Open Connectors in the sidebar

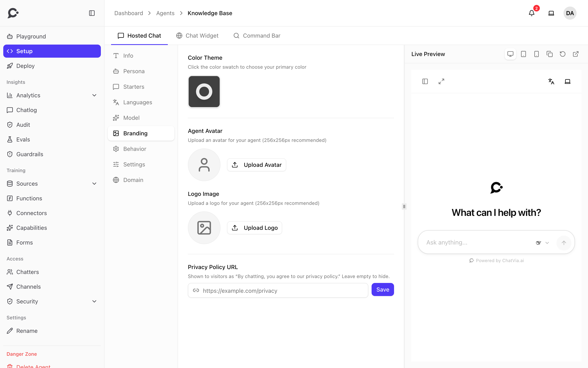click(52, 213)
